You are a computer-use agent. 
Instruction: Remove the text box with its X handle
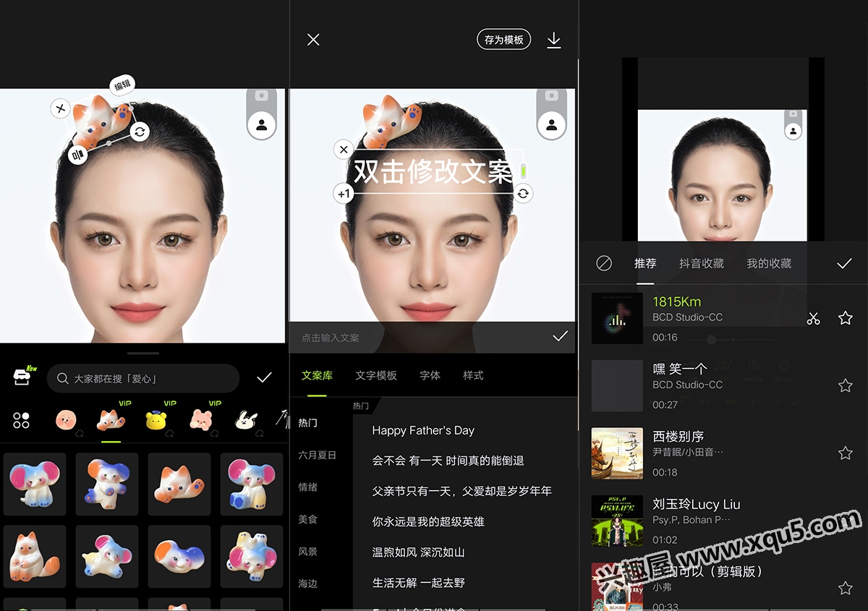(344, 150)
